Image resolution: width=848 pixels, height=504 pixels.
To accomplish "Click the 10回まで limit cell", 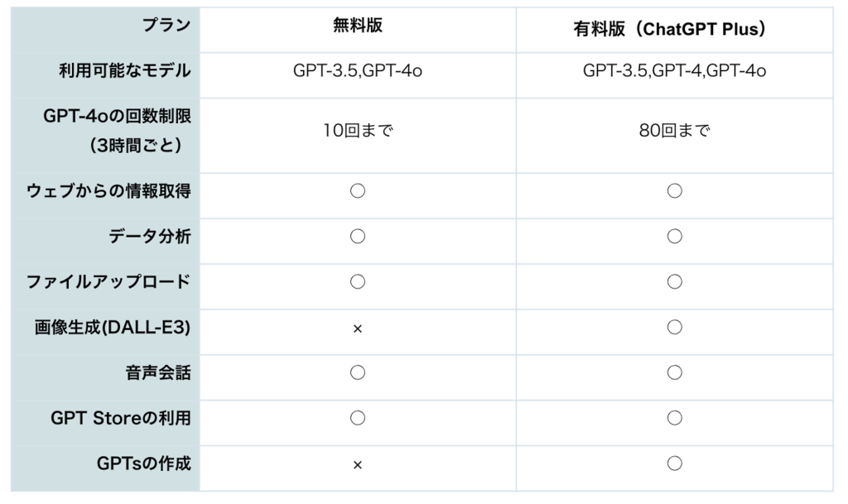I will [x=358, y=131].
